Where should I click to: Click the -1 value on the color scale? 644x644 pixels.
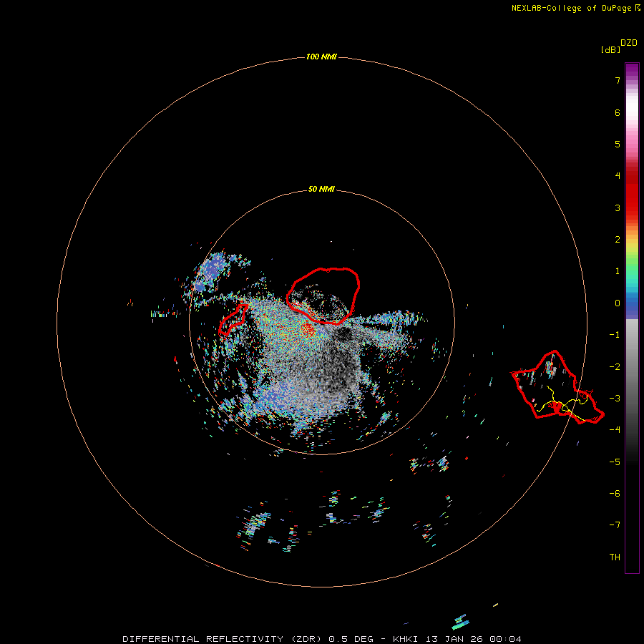615,335
